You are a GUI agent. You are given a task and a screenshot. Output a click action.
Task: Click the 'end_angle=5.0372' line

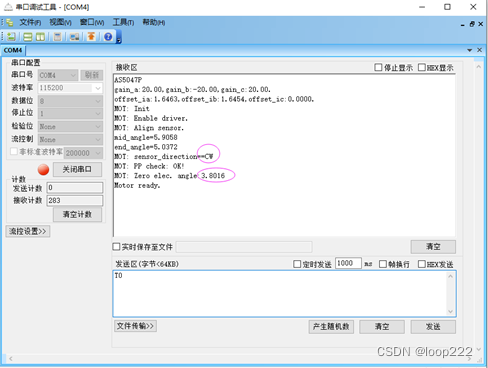point(146,147)
